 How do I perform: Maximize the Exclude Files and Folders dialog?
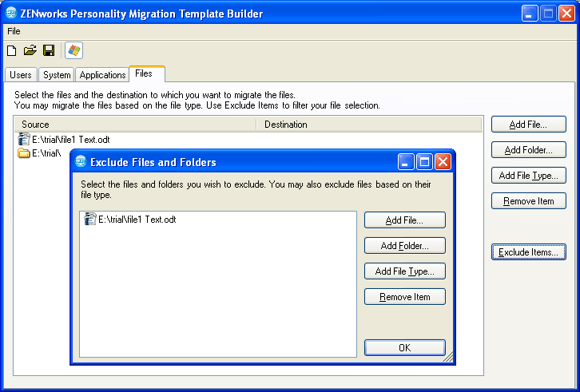click(425, 162)
